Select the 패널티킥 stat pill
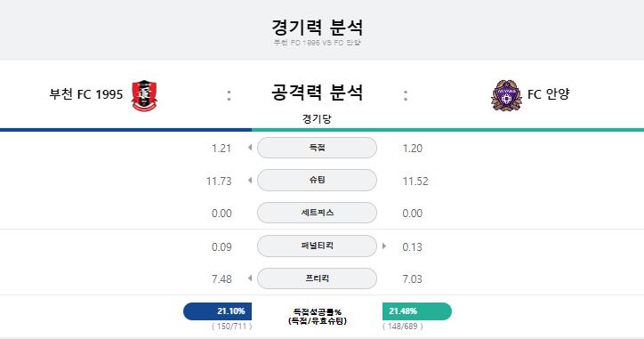644x339 pixels. pos(317,246)
